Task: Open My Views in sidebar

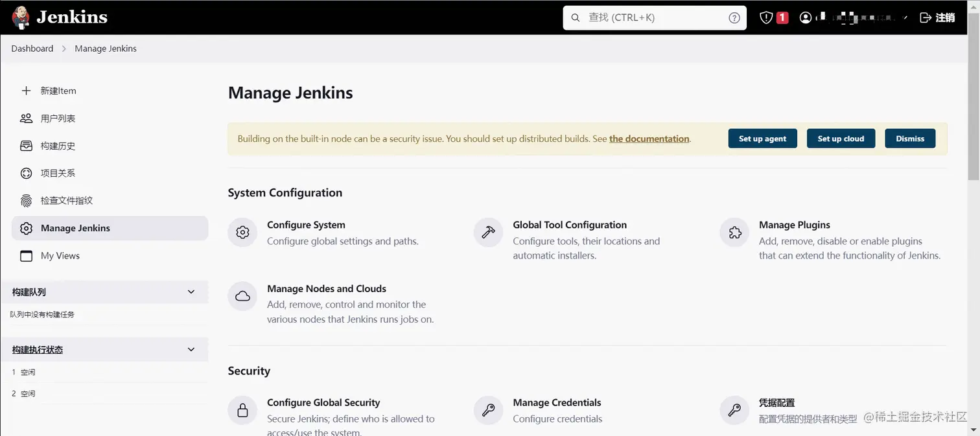Action: click(60, 256)
